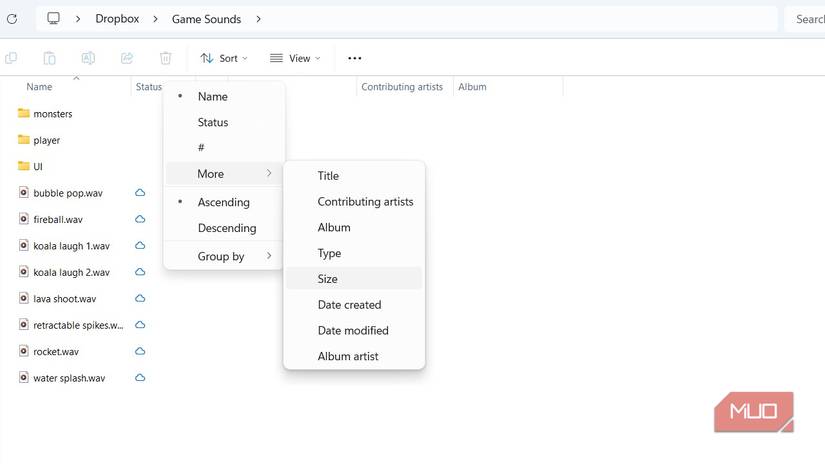
Task: Choose Contributing artists in the More submenu
Action: click(x=354, y=201)
